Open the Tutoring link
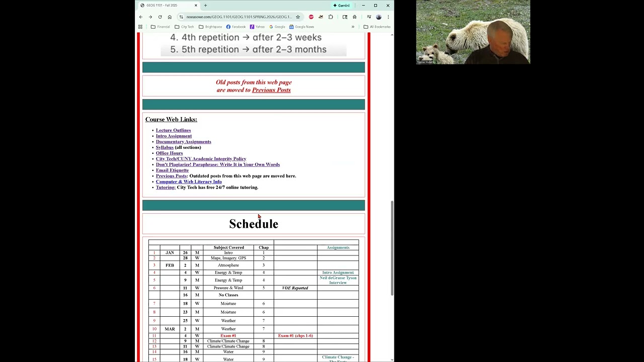 (x=166, y=188)
